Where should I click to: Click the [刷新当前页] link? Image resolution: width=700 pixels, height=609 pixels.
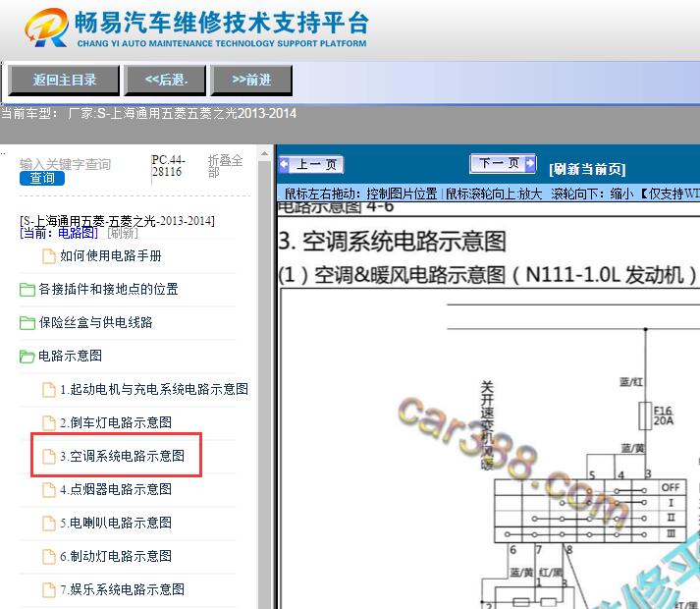[587, 169]
